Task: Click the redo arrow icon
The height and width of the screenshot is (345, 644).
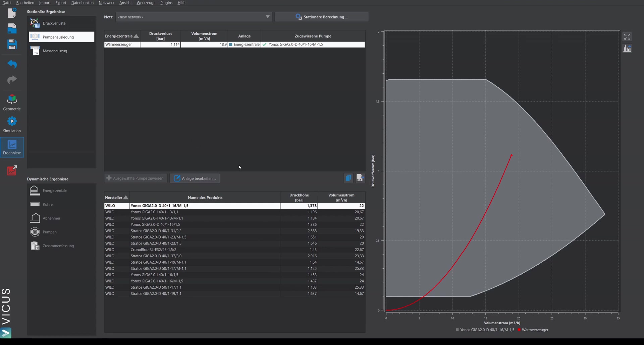Action: coord(12,80)
